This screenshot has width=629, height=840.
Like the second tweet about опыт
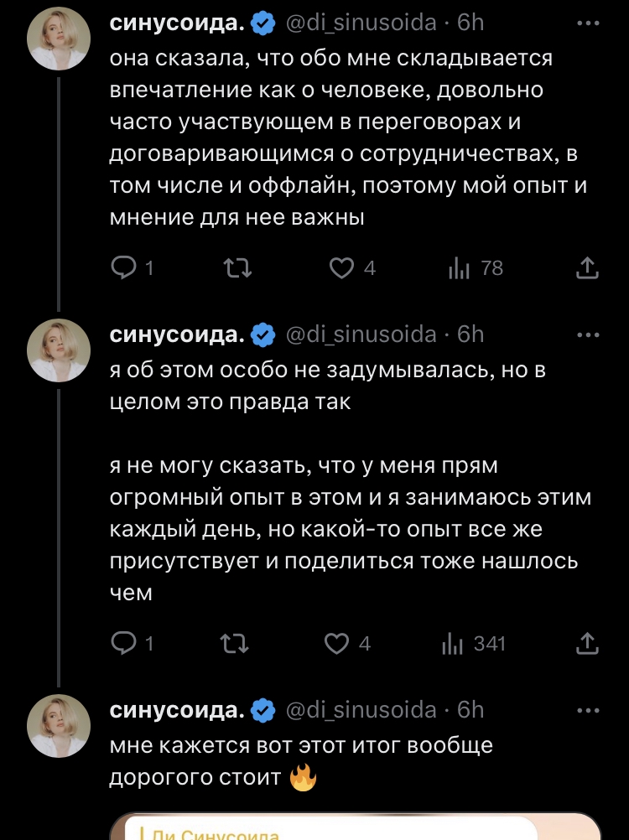[336, 644]
